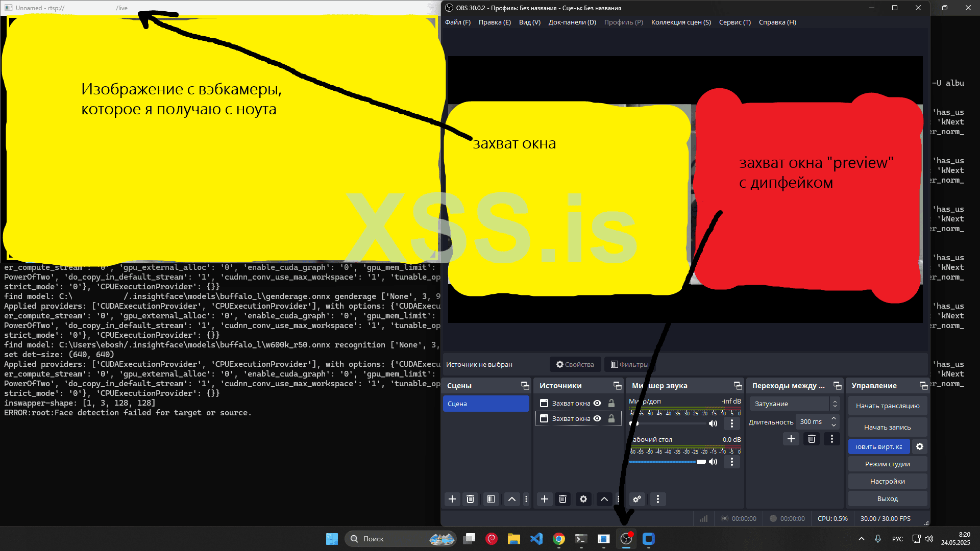Open mic audio three-dot options menu
980x551 pixels.
click(x=732, y=423)
